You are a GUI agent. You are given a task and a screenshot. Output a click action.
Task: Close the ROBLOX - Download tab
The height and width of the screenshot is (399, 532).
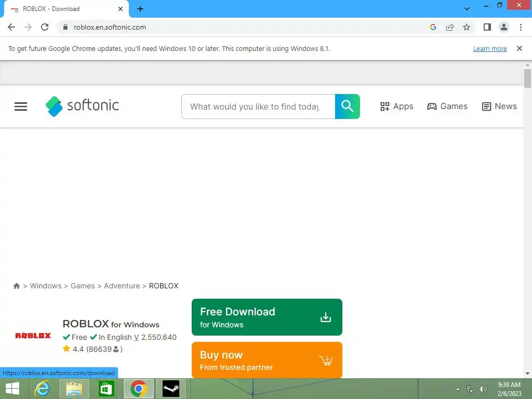point(121,9)
